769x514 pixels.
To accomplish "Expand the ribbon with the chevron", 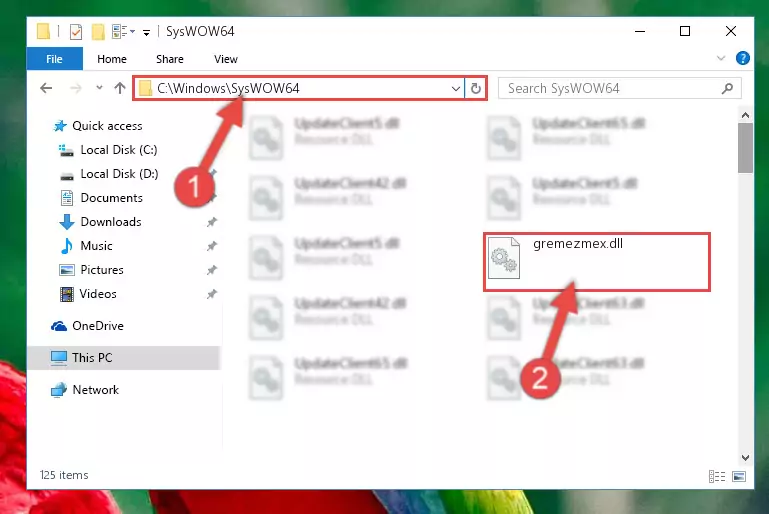I will (x=720, y=58).
